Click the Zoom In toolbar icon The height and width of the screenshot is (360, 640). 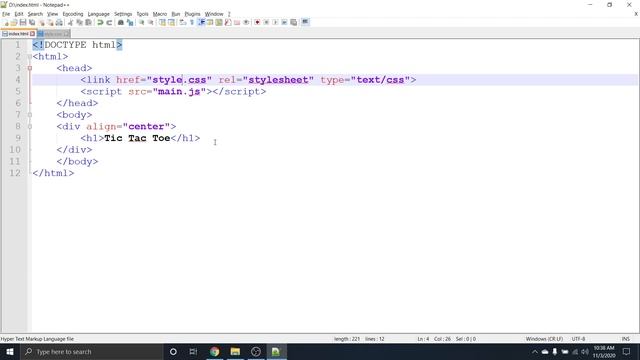(142, 22)
